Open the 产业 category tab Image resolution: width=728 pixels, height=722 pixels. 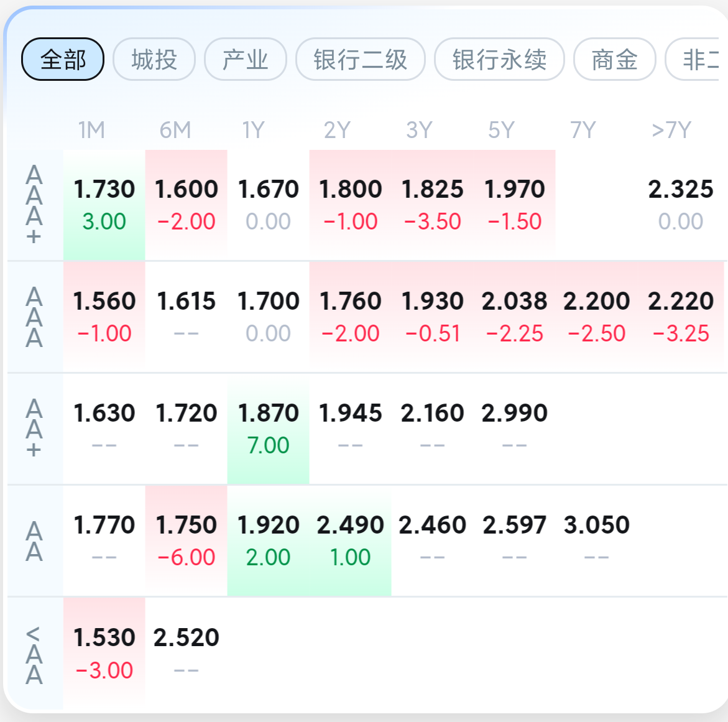click(x=245, y=60)
